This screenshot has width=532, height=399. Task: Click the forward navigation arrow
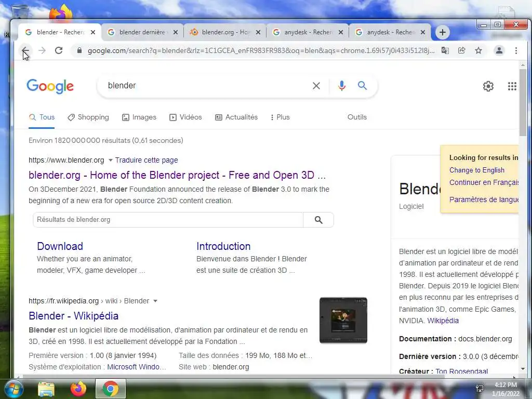[42, 50]
